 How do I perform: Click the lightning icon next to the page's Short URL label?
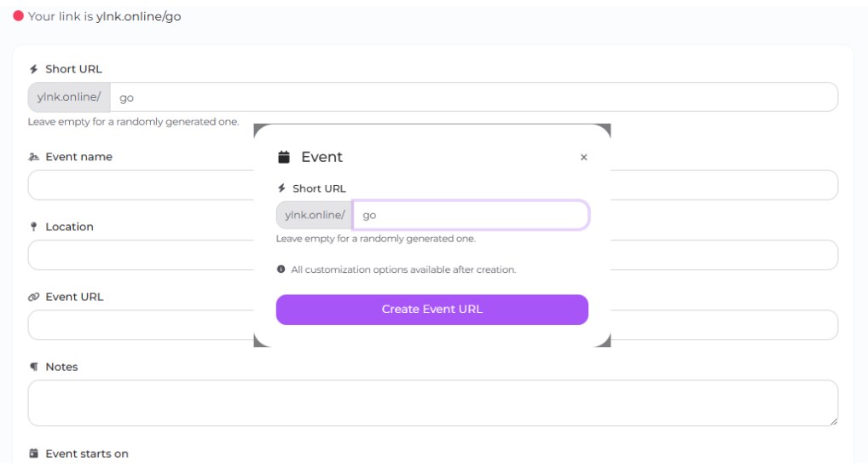tap(34, 69)
